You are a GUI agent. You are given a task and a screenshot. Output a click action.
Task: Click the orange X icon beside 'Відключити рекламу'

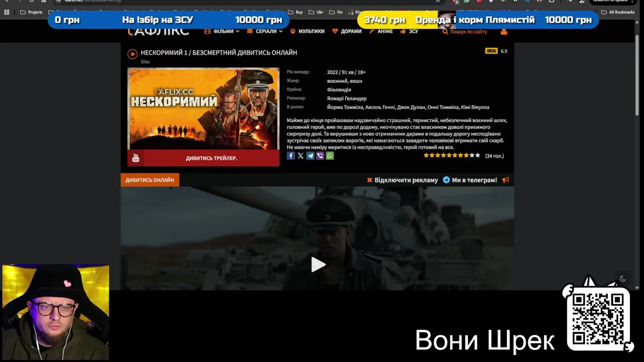click(x=370, y=180)
